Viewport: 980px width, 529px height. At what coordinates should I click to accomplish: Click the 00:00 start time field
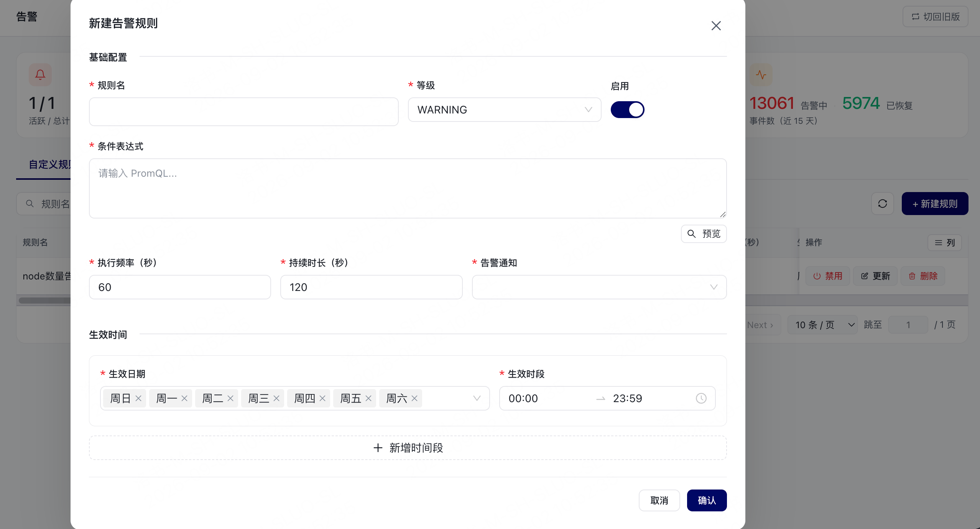[523, 398]
